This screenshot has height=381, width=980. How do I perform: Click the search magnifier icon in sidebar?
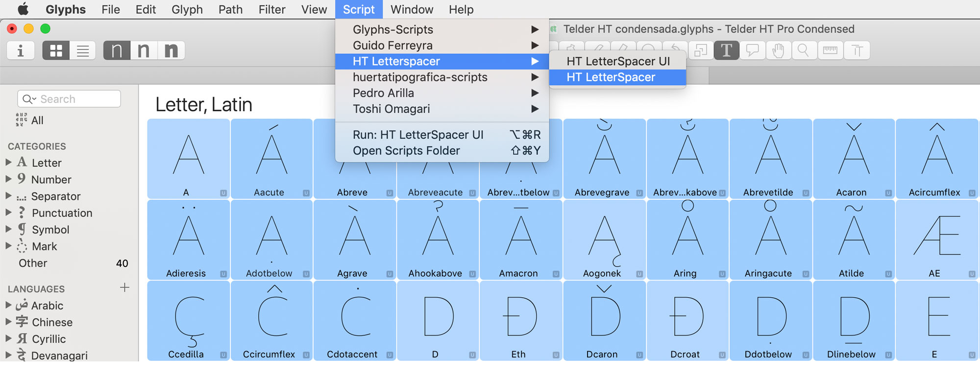tap(29, 99)
